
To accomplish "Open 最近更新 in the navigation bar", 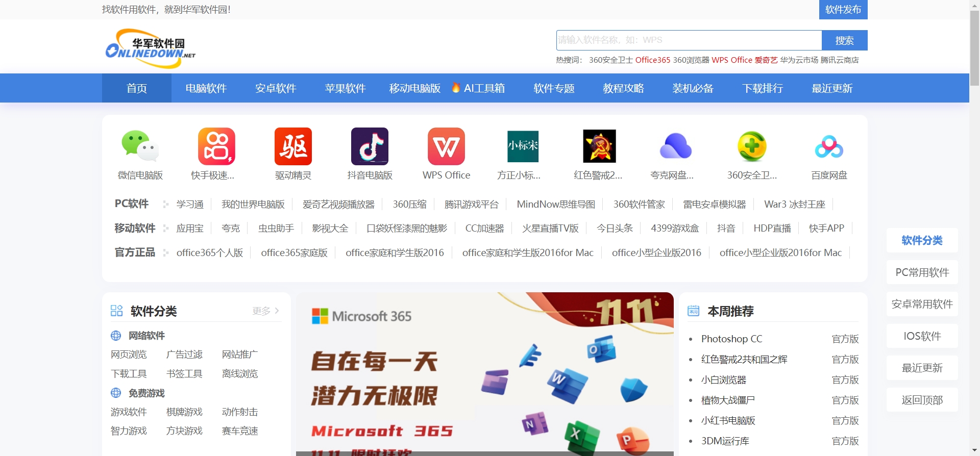I will [x=832, y=88].
